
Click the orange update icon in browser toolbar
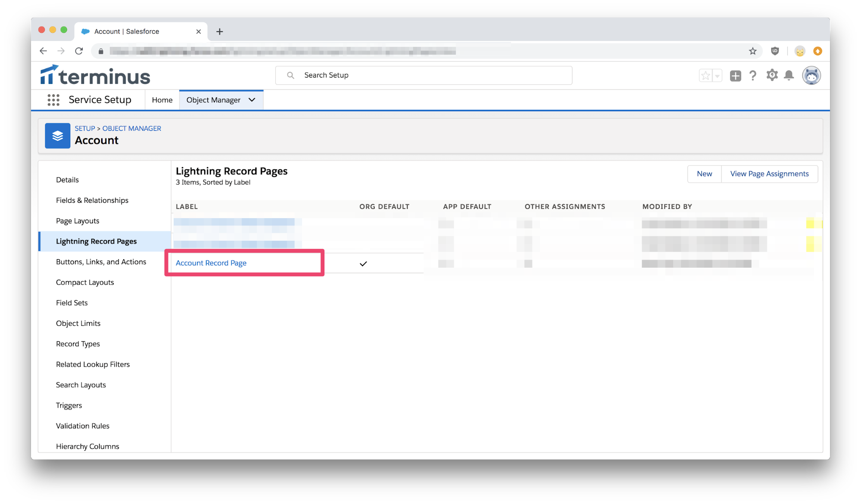[x=817, y=51]
